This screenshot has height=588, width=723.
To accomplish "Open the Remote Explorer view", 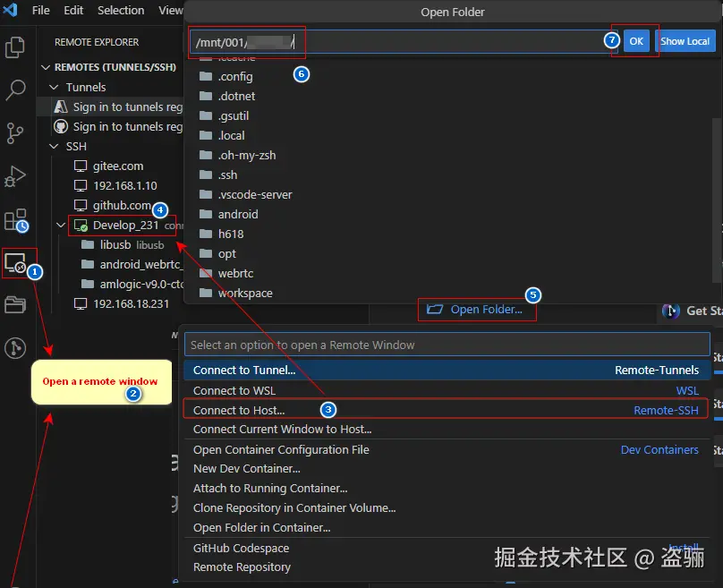I will pyautogui.click(x=16, y=263).
